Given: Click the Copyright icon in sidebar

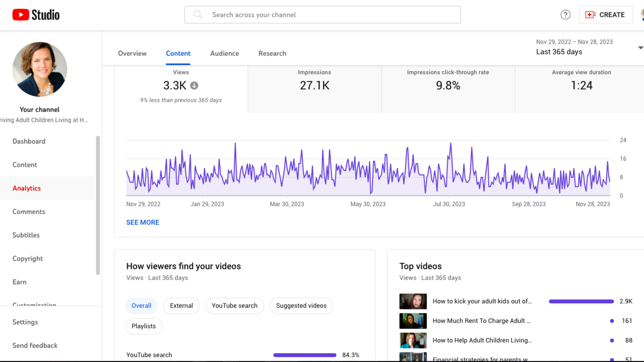Looking at the screenshot, I should click(27, 258).
